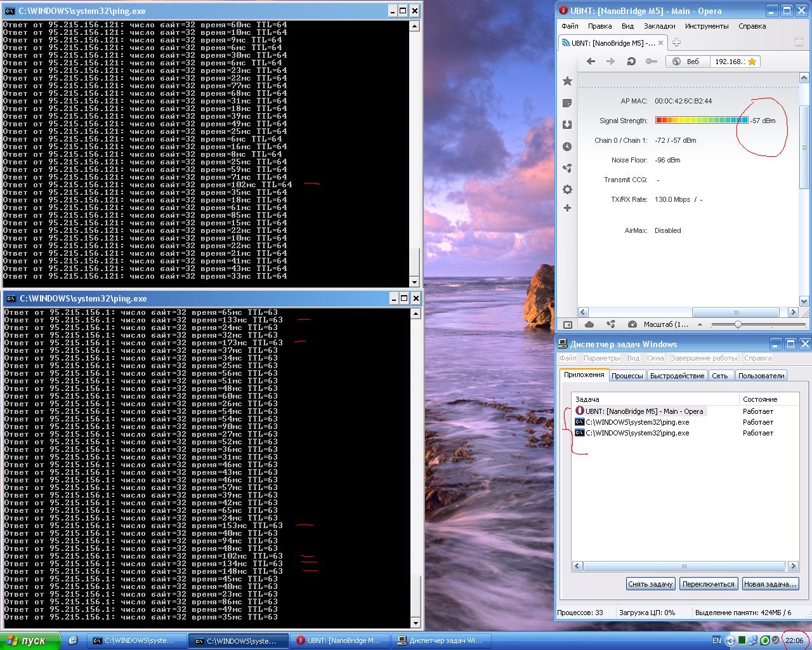
Task: Open the Параметры menu in Task Manager
Action: coord(601,358)
